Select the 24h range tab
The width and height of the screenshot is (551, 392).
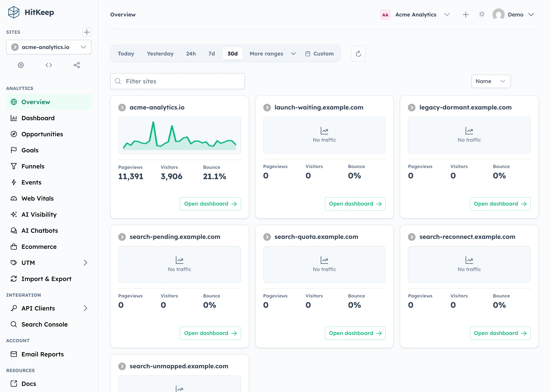pyautogui.click(x=191, y=54)
